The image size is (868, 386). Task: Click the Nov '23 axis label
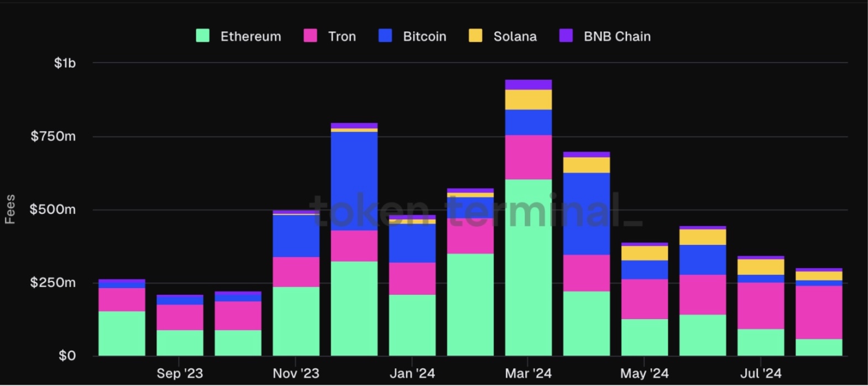click(x=296, y=373)
